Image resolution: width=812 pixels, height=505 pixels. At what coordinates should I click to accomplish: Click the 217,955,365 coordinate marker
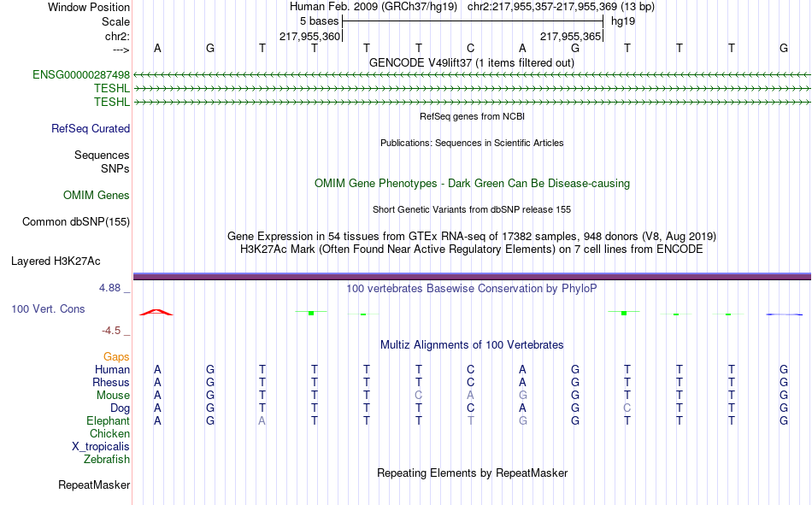click(570, 36)
